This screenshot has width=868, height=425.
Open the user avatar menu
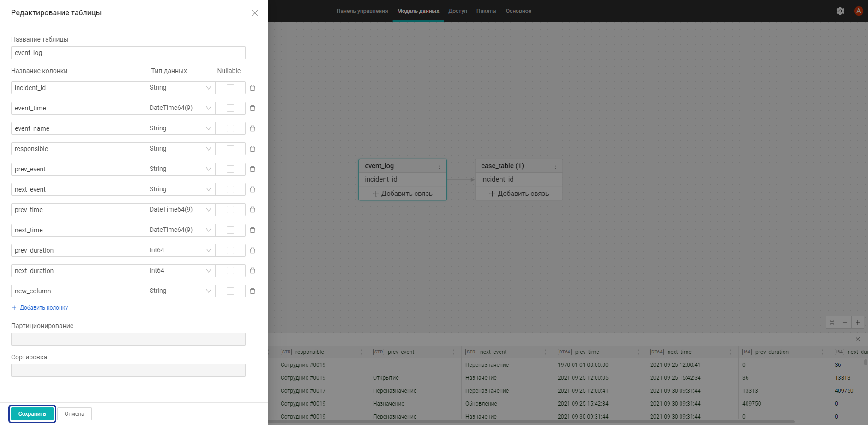[859, 11]
